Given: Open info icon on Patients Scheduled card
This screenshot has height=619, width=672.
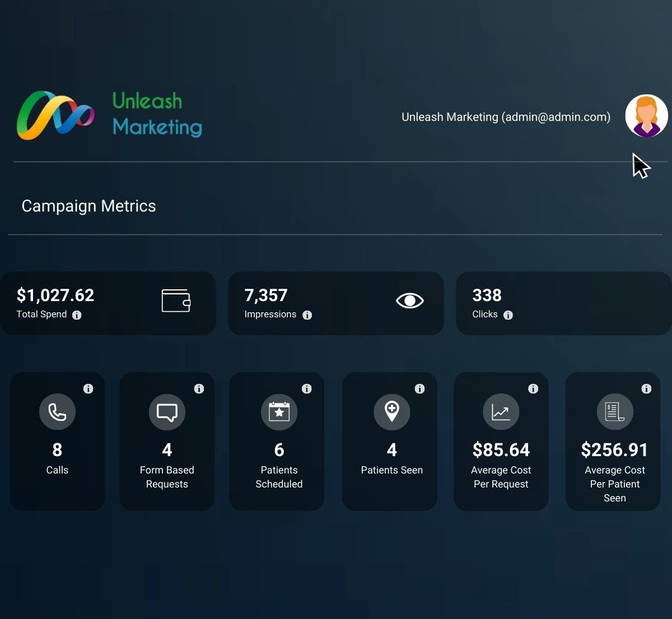Looking at the screenshot, I should coord(306,388).
